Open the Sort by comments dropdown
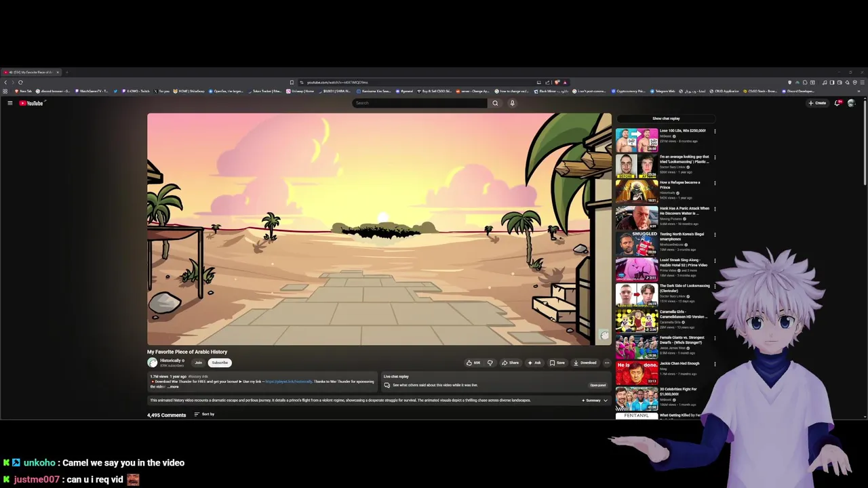The image size is (868, 488). 204,414
